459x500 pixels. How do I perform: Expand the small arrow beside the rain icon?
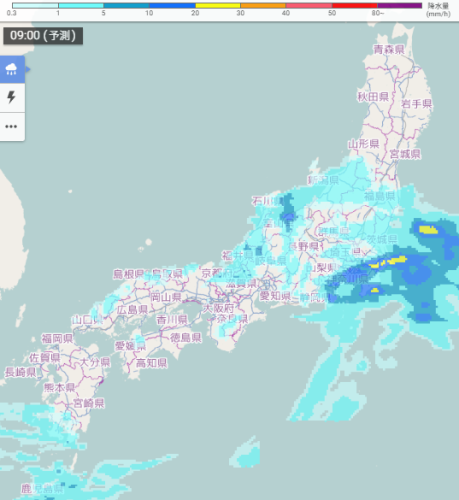pyautogui.click(x=28, y=69)
